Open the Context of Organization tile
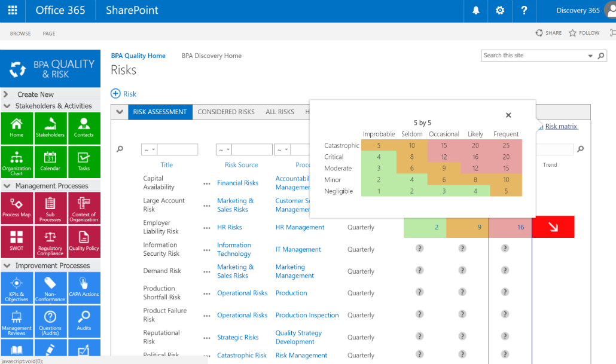 84,208
